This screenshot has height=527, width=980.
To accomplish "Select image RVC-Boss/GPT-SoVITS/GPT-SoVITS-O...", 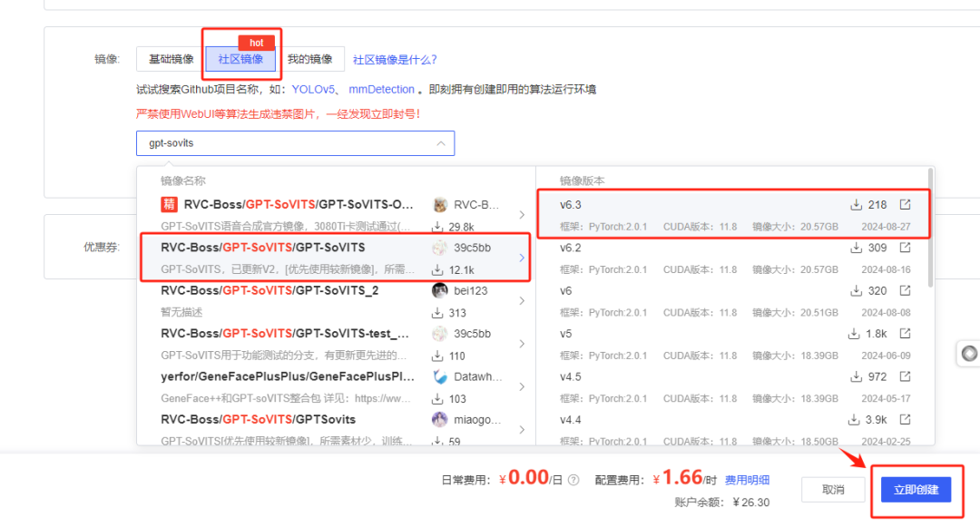I will click(x=337, y=215).
